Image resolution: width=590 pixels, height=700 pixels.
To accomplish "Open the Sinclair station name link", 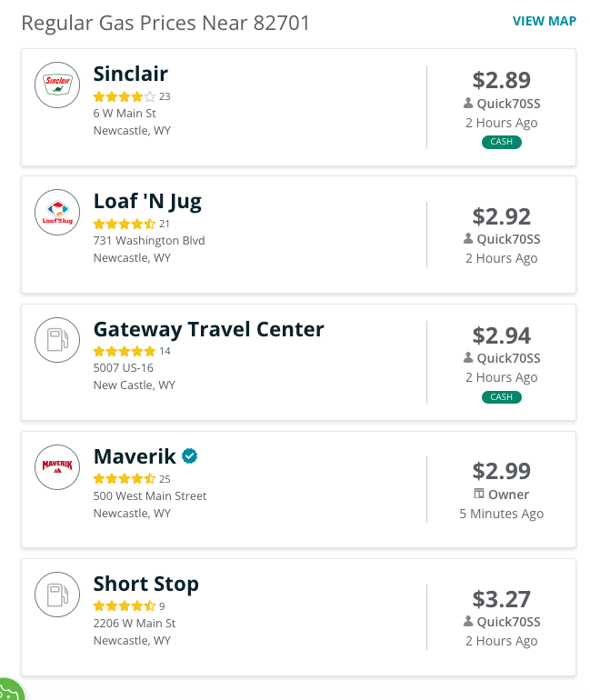I will [130, 74].
